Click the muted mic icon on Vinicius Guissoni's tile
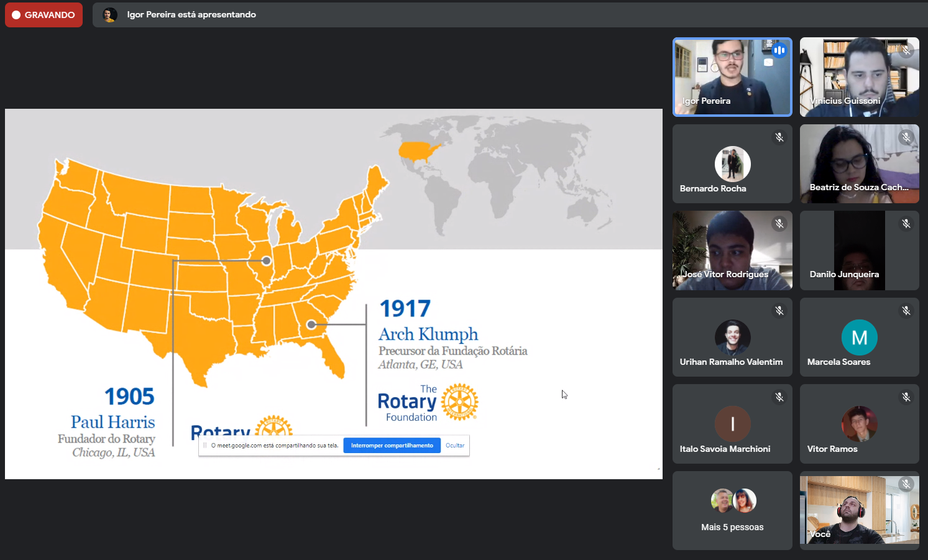 tap(906, 50)
